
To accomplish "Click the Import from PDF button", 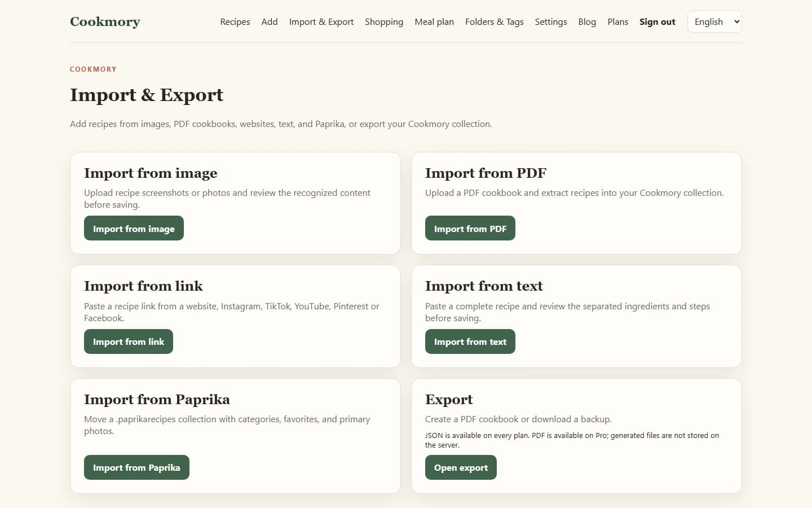I will [x=470, y=228].
